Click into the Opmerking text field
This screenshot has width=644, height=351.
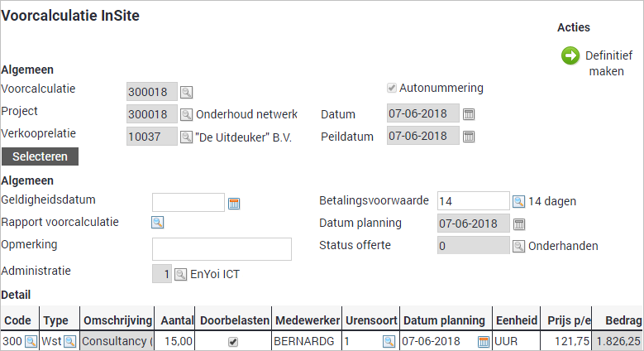point(222,249)
